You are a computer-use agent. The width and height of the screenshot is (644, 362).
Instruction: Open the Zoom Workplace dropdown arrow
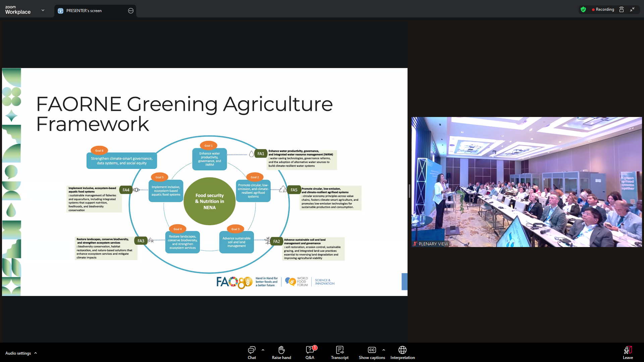43,10
